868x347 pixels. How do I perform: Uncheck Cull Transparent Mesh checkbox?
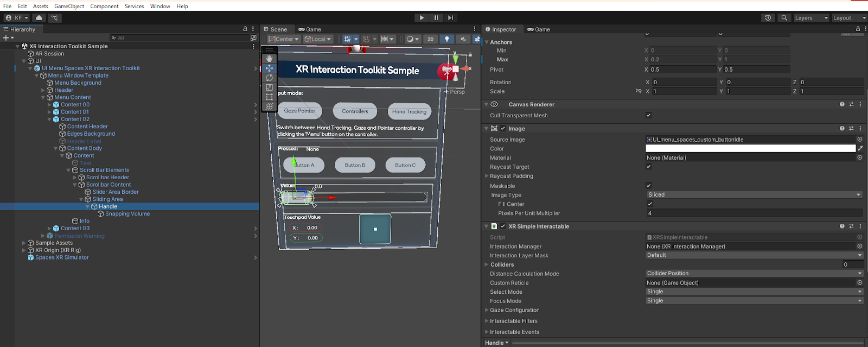click(648, 115)
